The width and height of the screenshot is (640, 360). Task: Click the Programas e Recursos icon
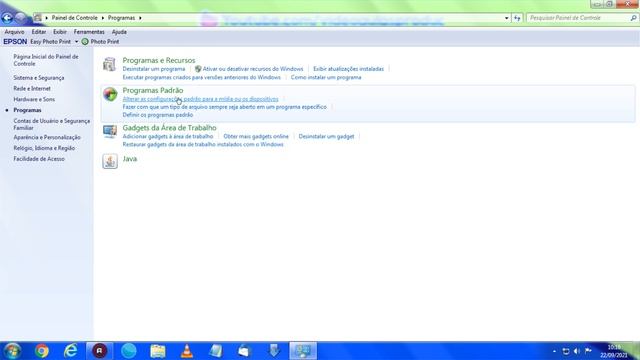pos(109,64)
